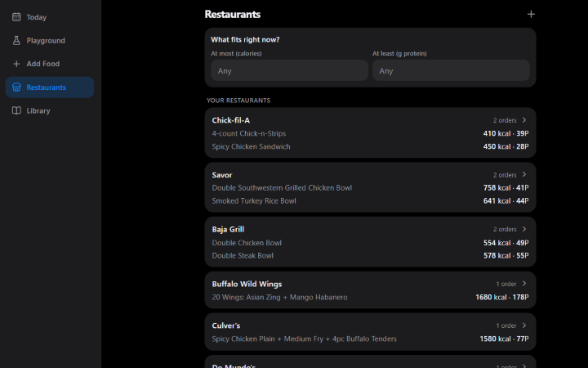
Task: Open Add Food in sidebar
Action: (50, 64)
